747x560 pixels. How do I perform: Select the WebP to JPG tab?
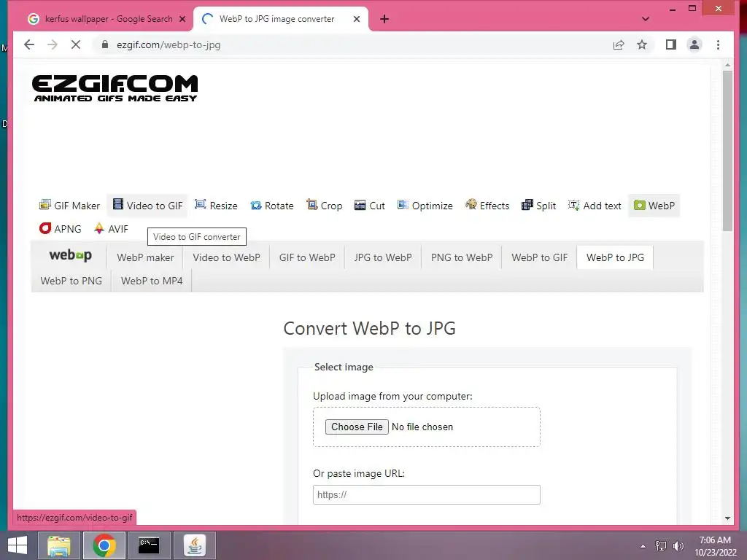[x=615, y=257]
